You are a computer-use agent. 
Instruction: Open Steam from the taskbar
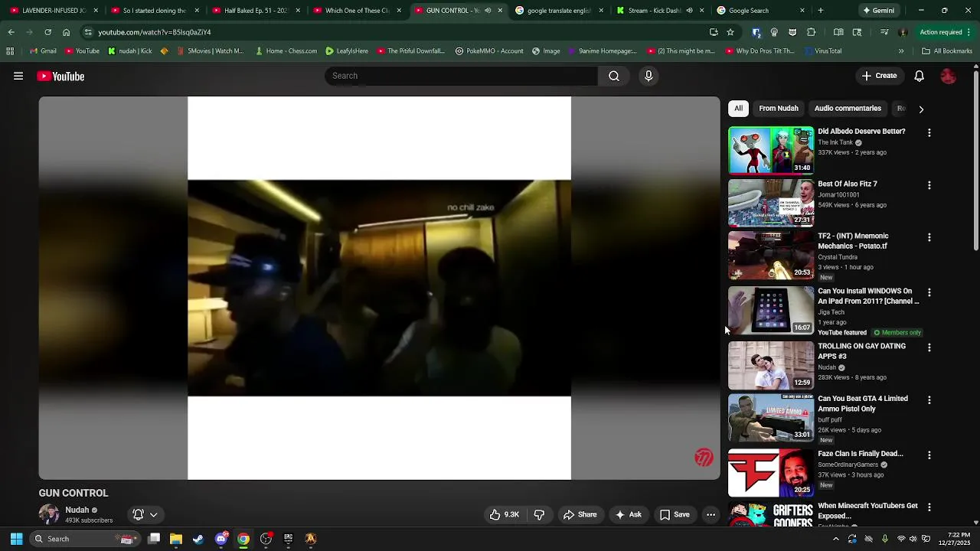click(198, 539)
